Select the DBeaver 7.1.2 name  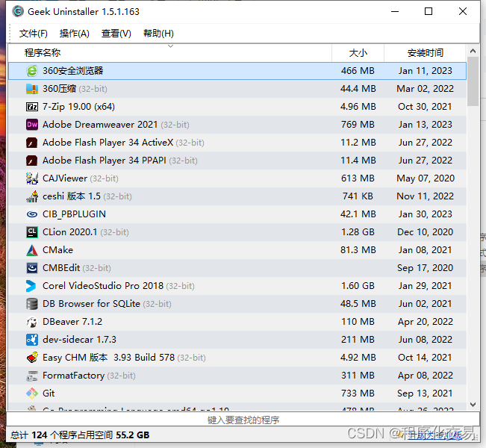(72, 322)
